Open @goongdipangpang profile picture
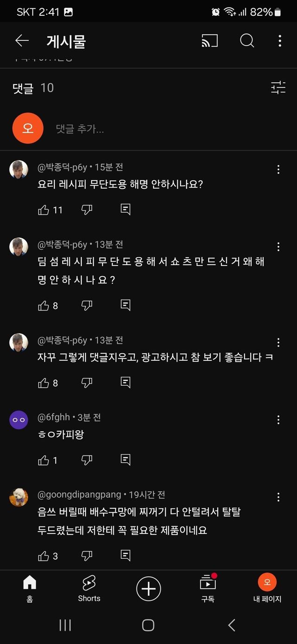 pyautogui.click(x=19, y=497)
